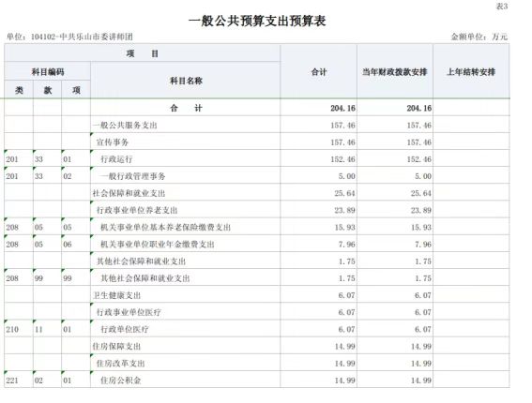Click the 一般公共预算支出预算表 title

pos(257,21)
